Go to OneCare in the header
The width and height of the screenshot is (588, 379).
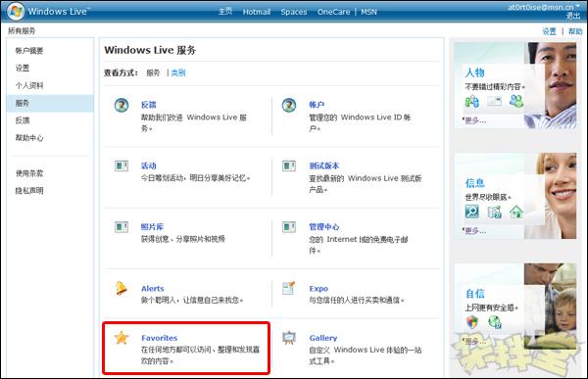(x=333, y=12)
